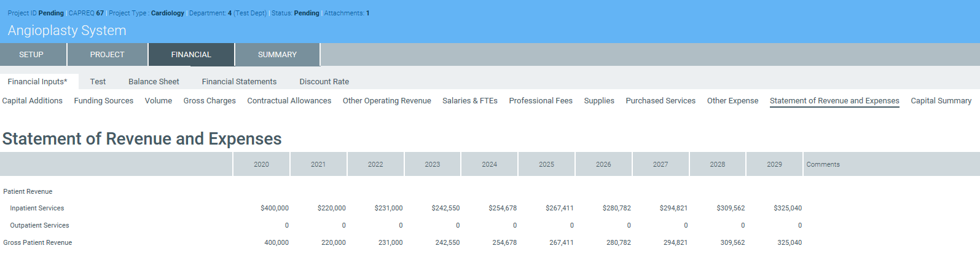The width and height of the screenshot is (980, 259).
Task: Switch to the PROJECT tab
Action: (x=108, y=55)
